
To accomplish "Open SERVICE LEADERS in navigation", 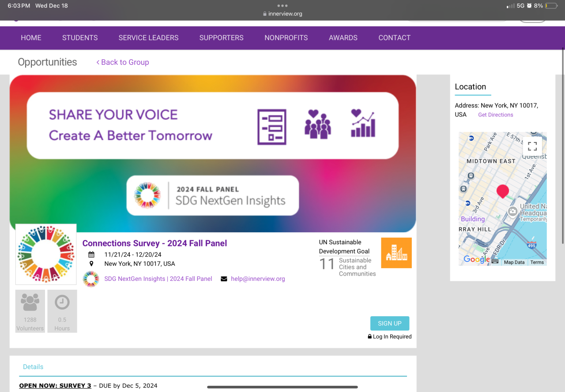I will click(x=148, y=38).
